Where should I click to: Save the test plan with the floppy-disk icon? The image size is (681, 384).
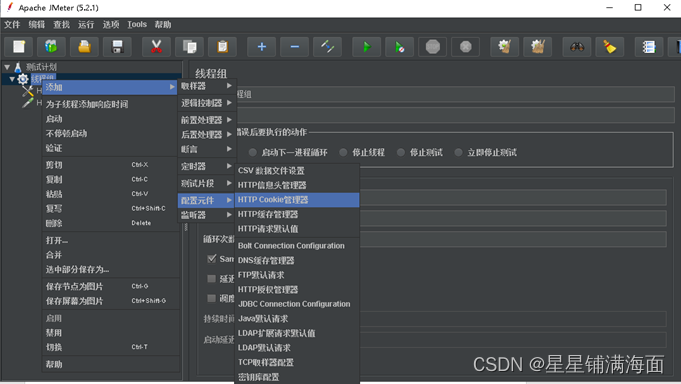117,46
